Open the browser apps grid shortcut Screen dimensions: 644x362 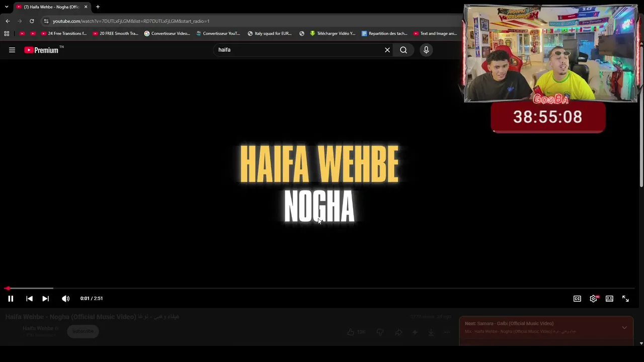[7, 34]
